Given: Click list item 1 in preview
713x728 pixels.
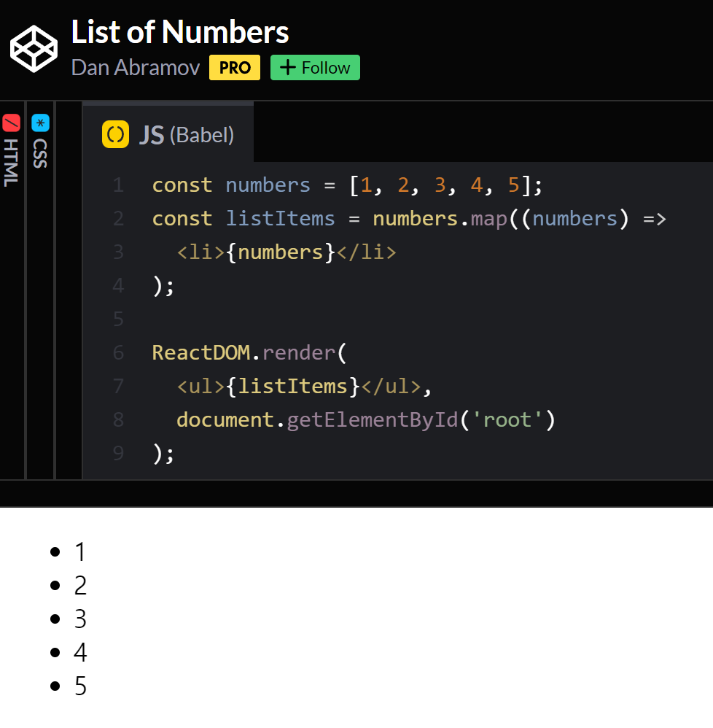Looking at the screenshot, I should [x=80, y=552].
